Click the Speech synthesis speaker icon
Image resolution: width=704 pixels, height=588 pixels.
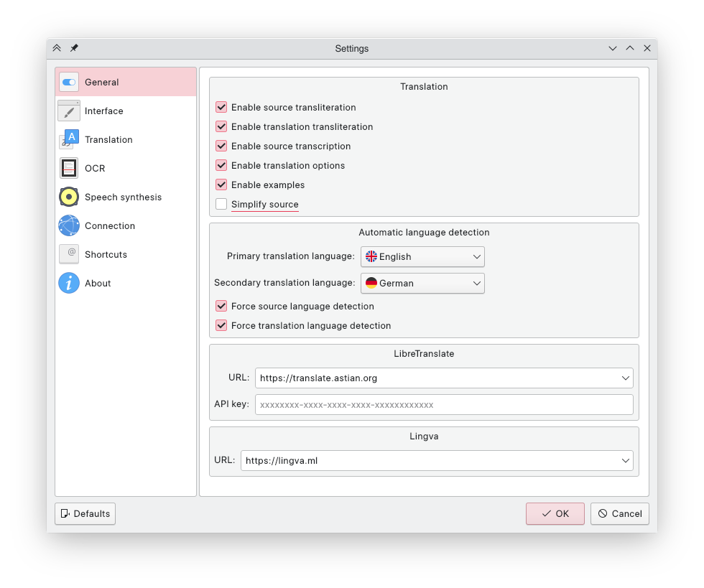68,197
